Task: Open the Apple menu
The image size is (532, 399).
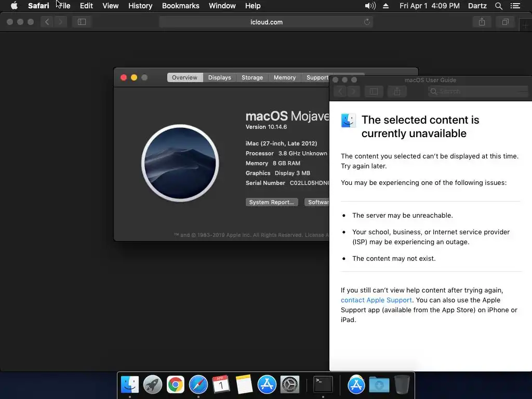Action: point(14,6)
